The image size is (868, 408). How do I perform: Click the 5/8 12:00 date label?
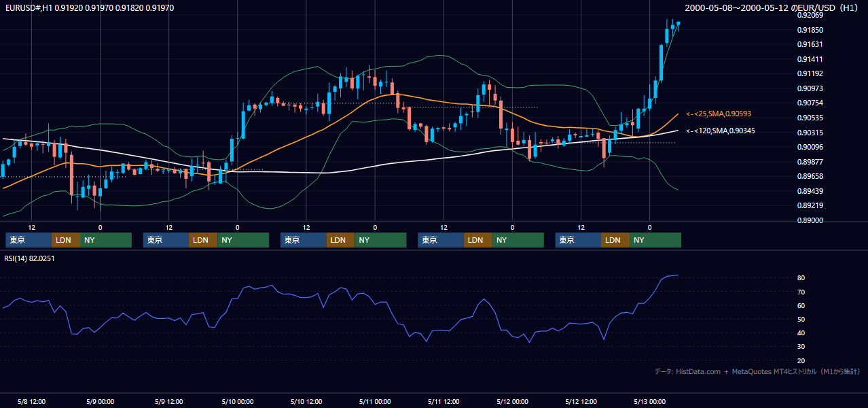click(31, 401)
